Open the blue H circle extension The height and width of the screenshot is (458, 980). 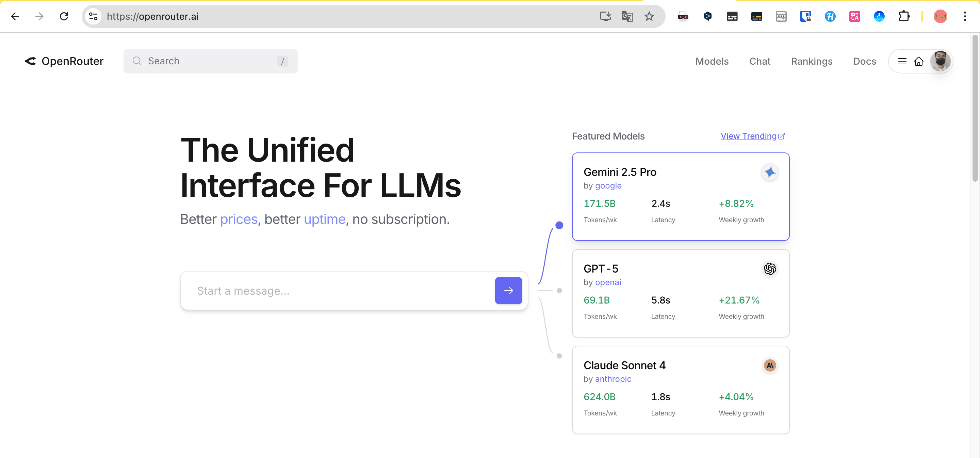[830, 16]
